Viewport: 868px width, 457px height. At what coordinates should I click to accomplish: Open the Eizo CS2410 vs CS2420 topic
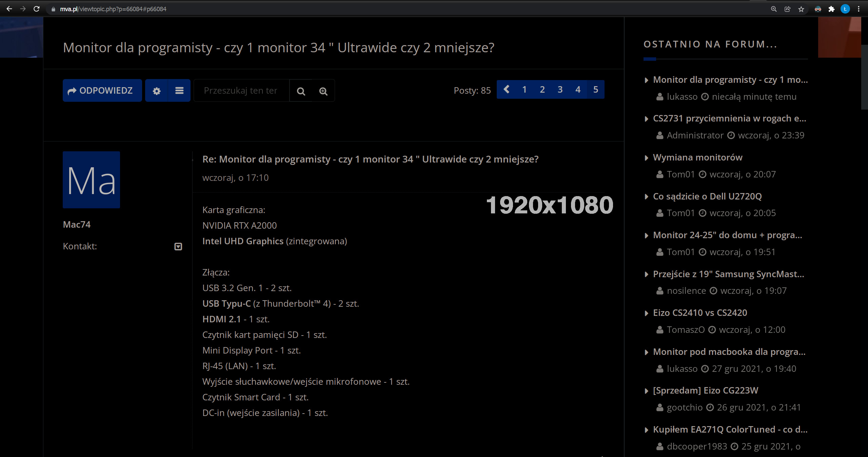coord(700,313)
